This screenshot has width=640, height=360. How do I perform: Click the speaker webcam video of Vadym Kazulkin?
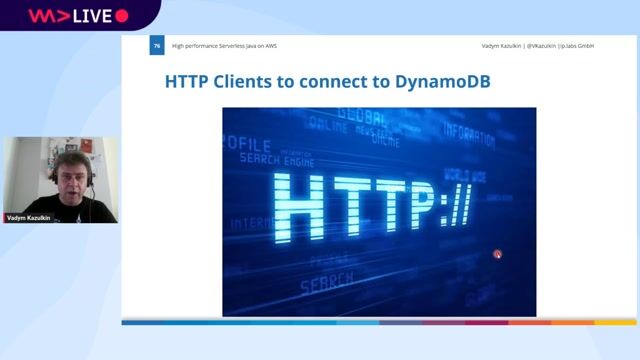[61, 180]
